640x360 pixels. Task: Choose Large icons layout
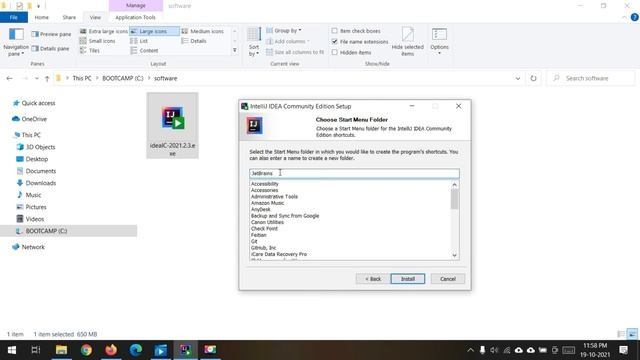tap(154, 31)
